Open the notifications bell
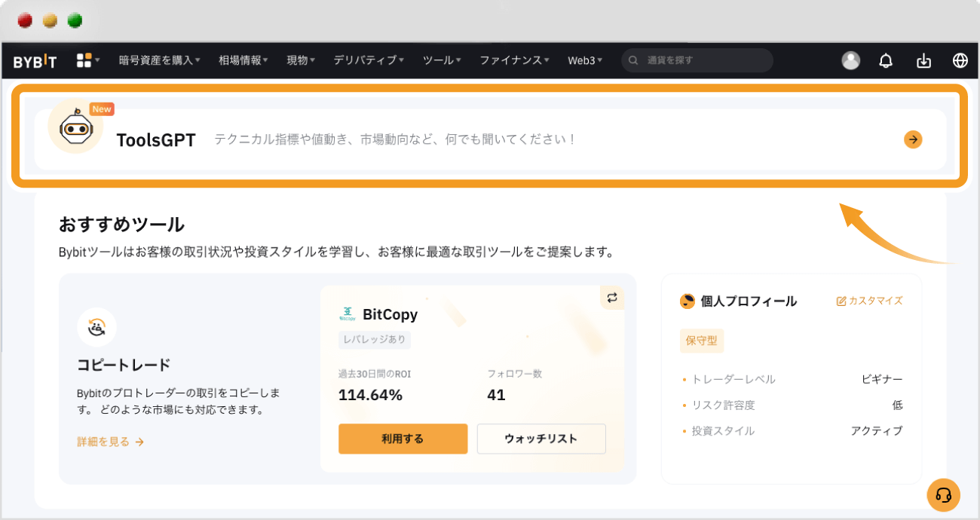This screenshot has height=520, width=980. click(887, 60)
